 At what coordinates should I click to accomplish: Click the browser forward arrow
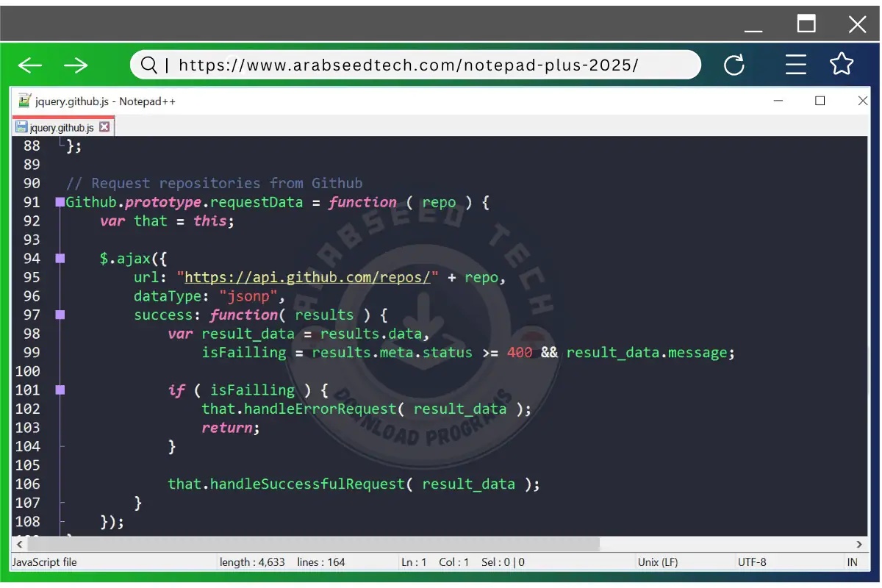[x=76, y=65]
